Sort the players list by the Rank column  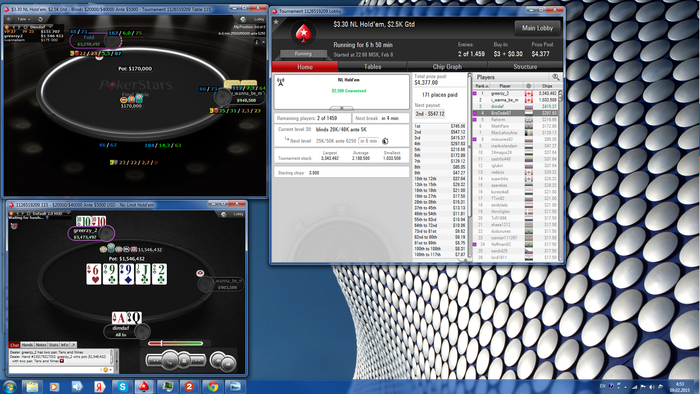(482, 86)
